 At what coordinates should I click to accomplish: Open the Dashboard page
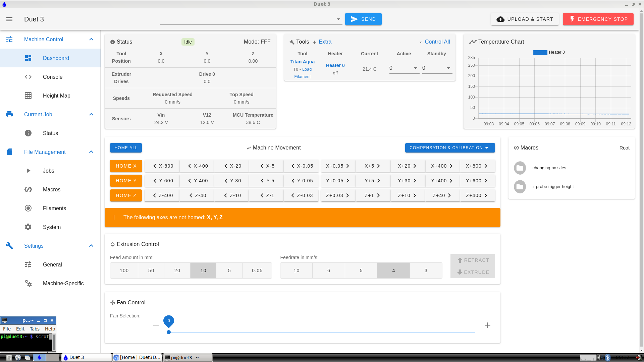[x=50, y=58]
